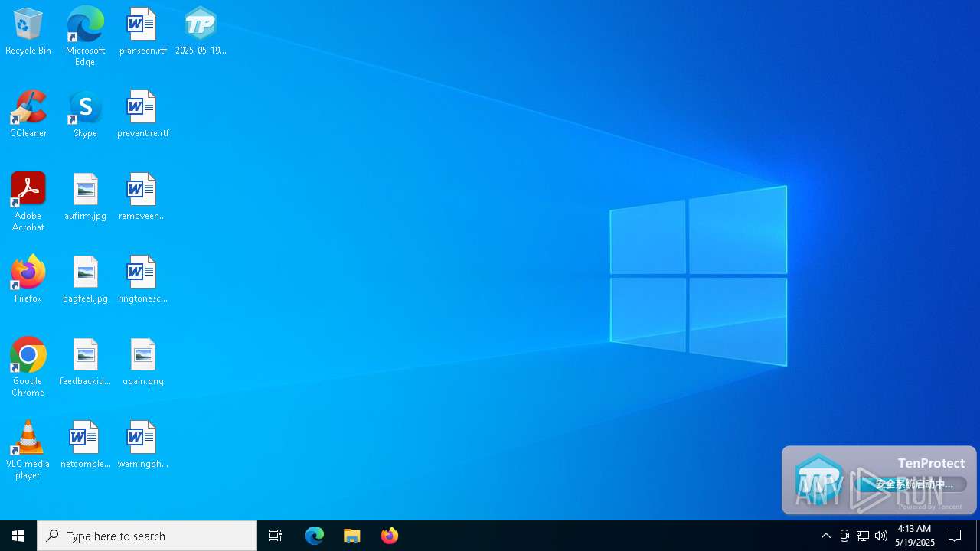Select upain.png image file
Viewport: 980px width, 551px height.
[142, 362]
